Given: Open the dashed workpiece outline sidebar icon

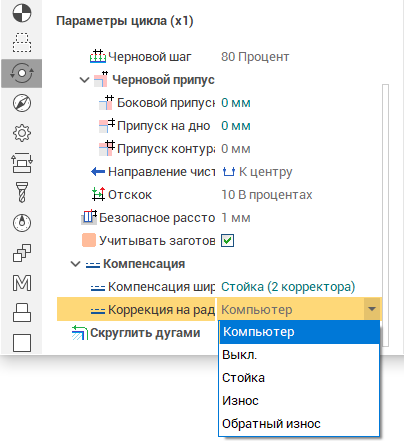Looking at the screenshot, I should [22, 43].
